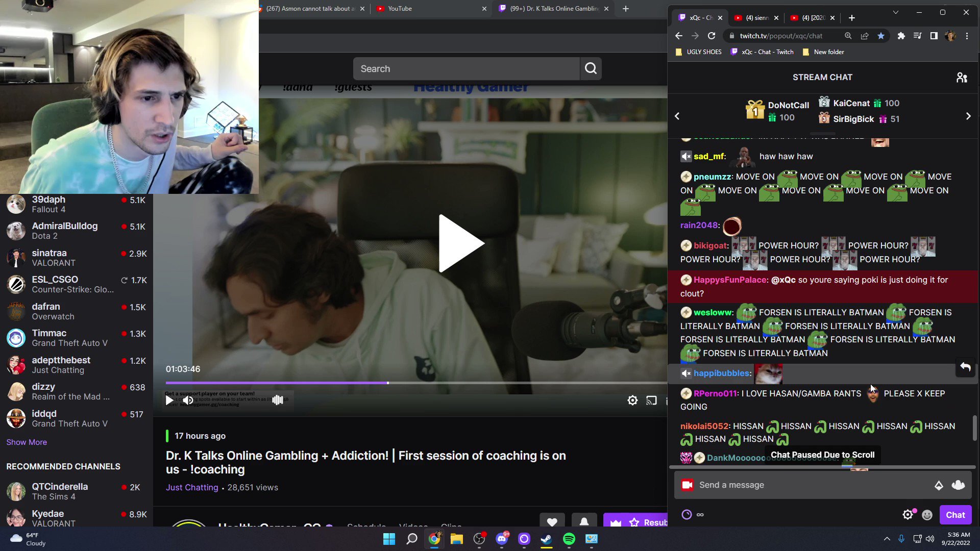
Task: Click Show More under followed channels
Action: pyautogui.click(x=27, y=442)
